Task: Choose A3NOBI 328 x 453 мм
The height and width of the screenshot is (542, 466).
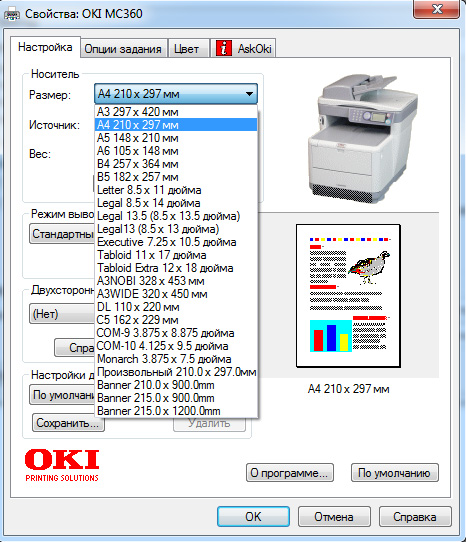Action: point(176,281)
